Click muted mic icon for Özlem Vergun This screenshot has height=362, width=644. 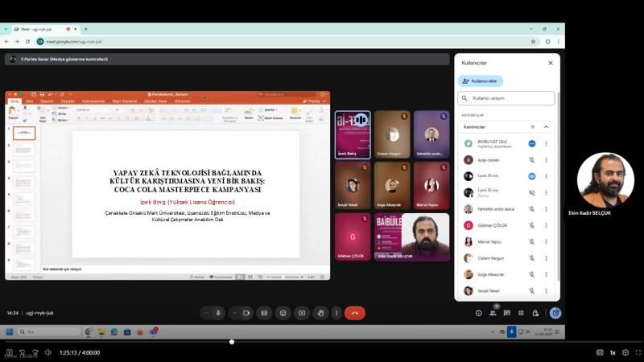pyautogui.click(x=531, y=258)
